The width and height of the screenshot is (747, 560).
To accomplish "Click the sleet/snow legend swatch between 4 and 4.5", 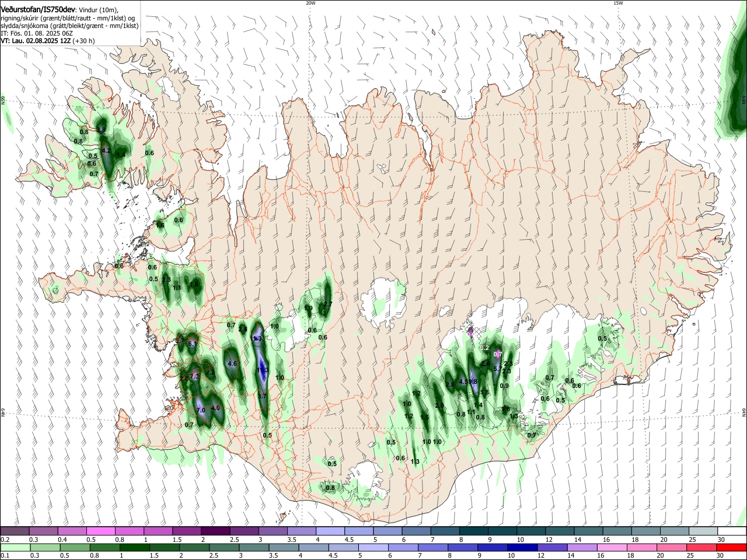I will 330,531.
